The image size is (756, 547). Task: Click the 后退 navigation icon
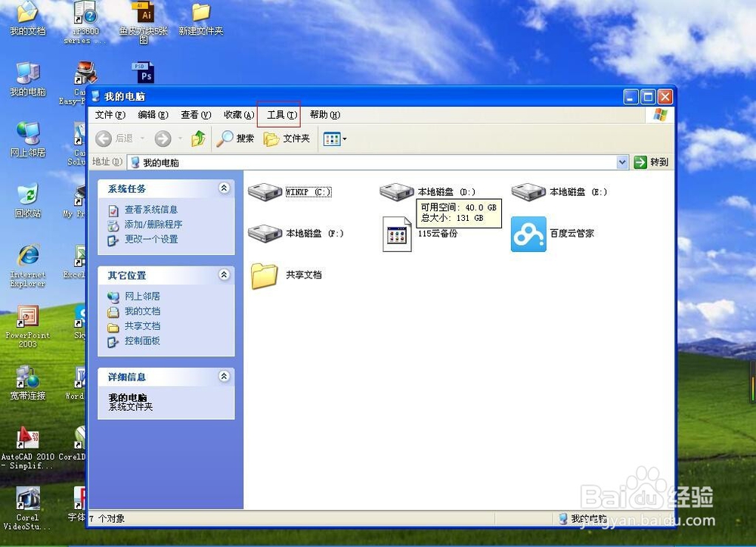point(104,138)
